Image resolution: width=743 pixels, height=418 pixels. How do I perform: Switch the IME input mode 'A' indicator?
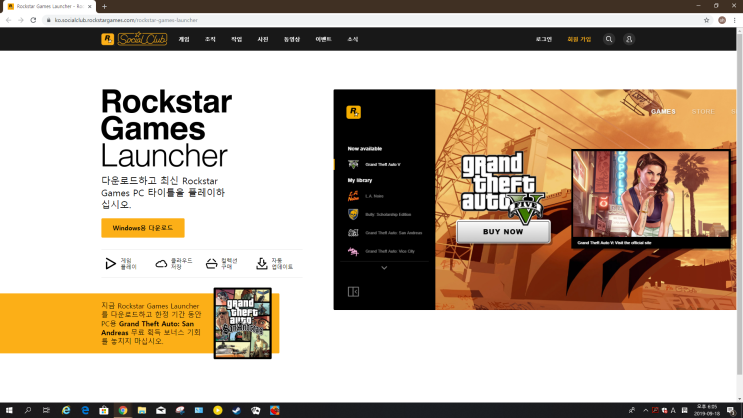pos(673,410)
